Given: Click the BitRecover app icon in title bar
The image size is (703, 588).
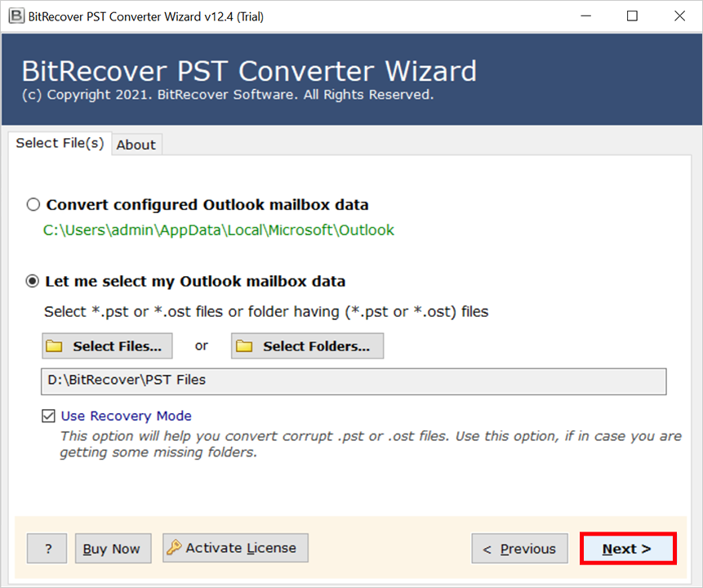Looking at the screenshot, I should point(16,16).
